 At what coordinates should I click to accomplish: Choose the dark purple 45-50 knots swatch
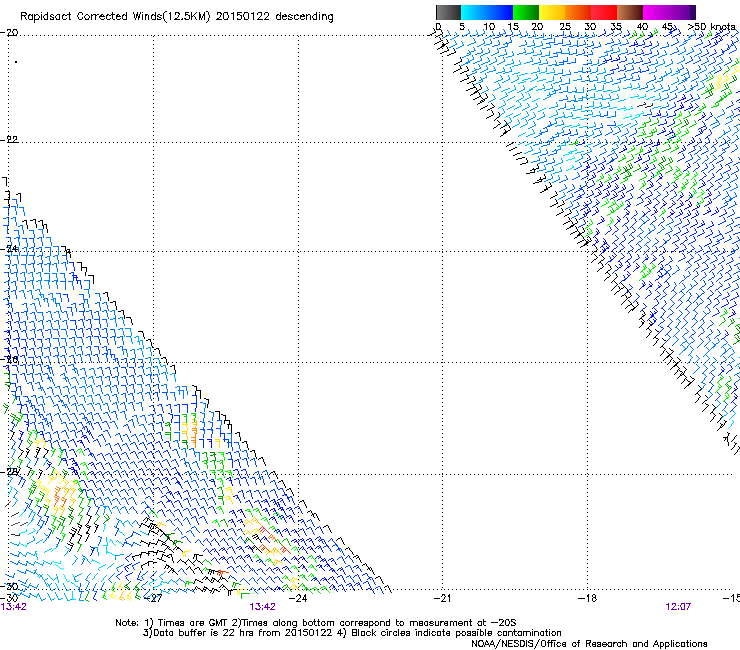pyautogui.click(x=682, y=12)
